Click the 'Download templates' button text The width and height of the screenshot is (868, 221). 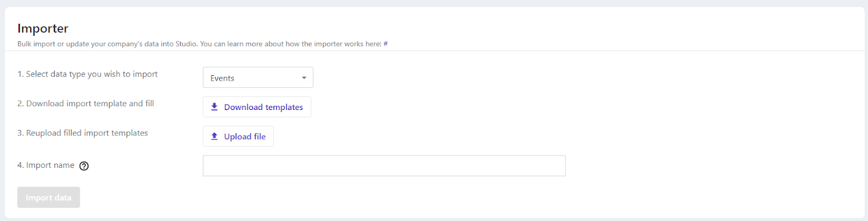[x=264, y=107]
